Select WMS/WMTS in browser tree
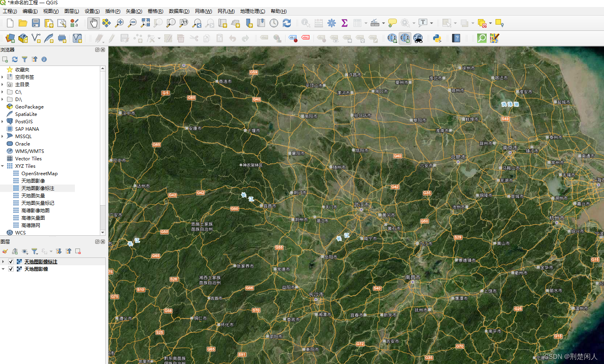The width and height of the screenshot is (604, 364). point(30,151)
